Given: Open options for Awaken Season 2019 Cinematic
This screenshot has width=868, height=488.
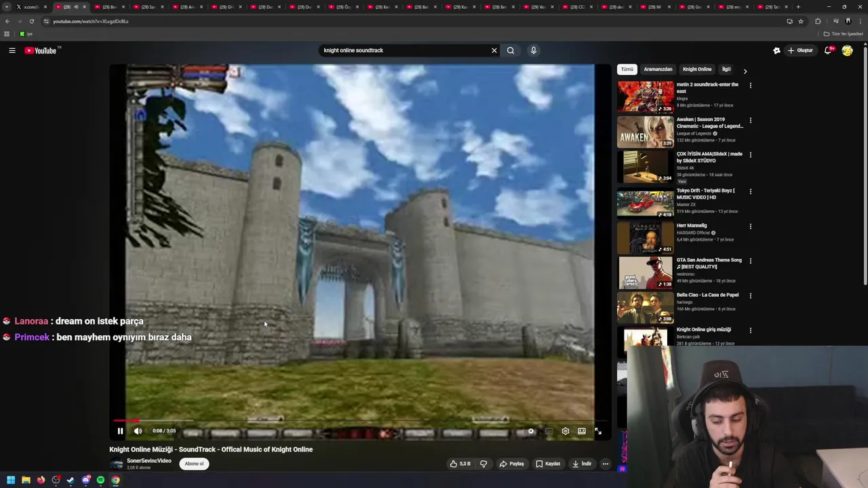Looking at the screenshot, I should (x=750, y=121).
